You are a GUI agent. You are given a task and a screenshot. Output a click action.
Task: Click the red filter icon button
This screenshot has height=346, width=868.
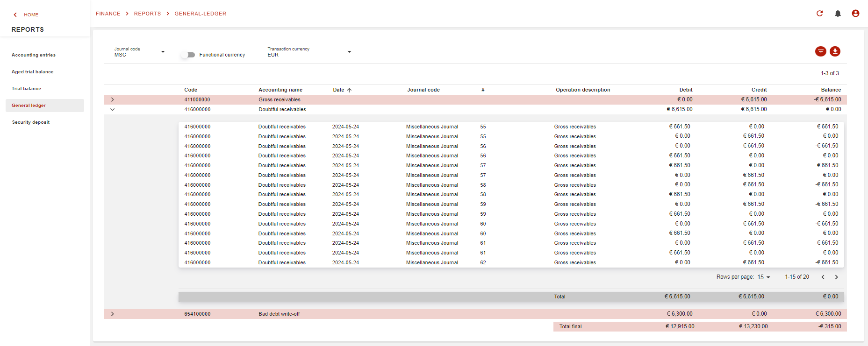(x=820, y=51)
